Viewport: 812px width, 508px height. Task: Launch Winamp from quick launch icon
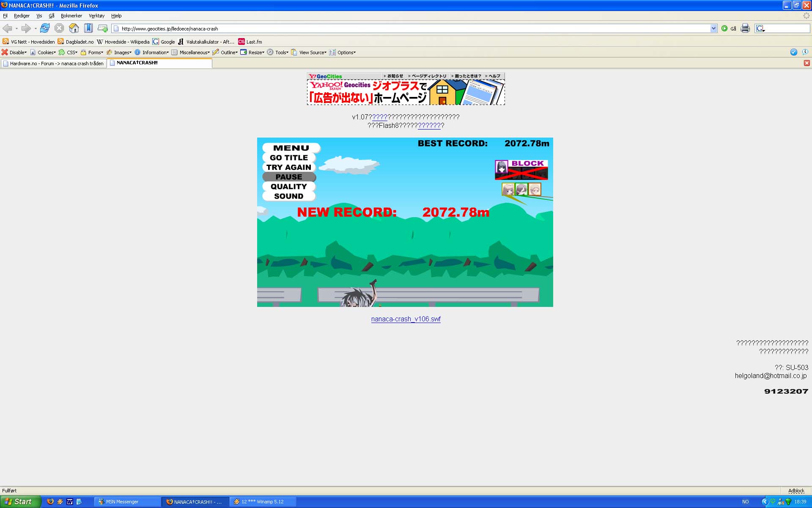(x=60, y=502)
